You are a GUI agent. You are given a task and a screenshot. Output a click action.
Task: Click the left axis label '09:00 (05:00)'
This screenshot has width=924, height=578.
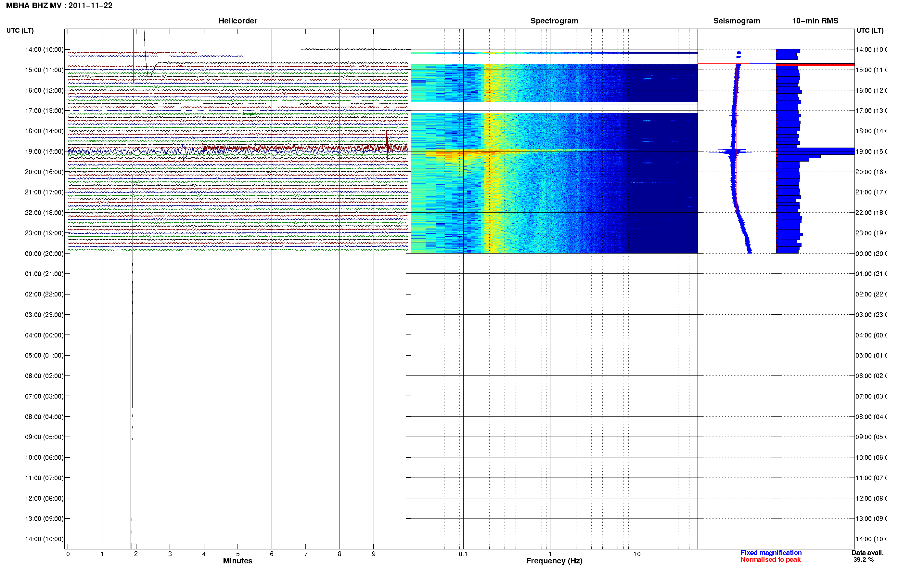(44, 437)
